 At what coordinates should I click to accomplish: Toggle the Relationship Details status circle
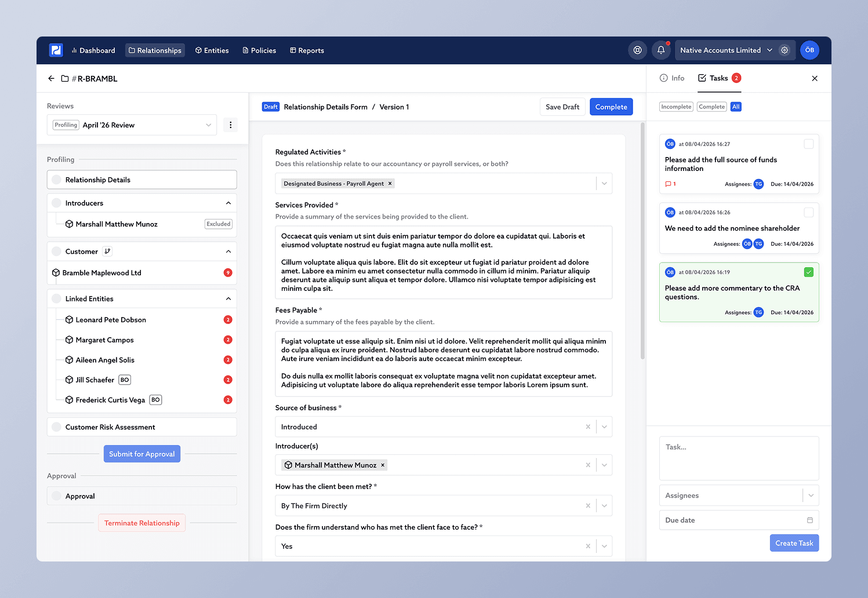click(56, 180)
